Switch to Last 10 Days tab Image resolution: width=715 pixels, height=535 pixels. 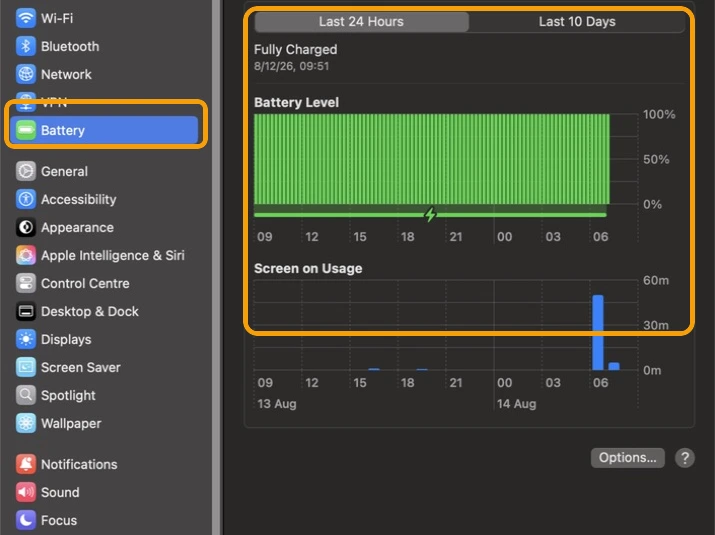coord(577,21)
